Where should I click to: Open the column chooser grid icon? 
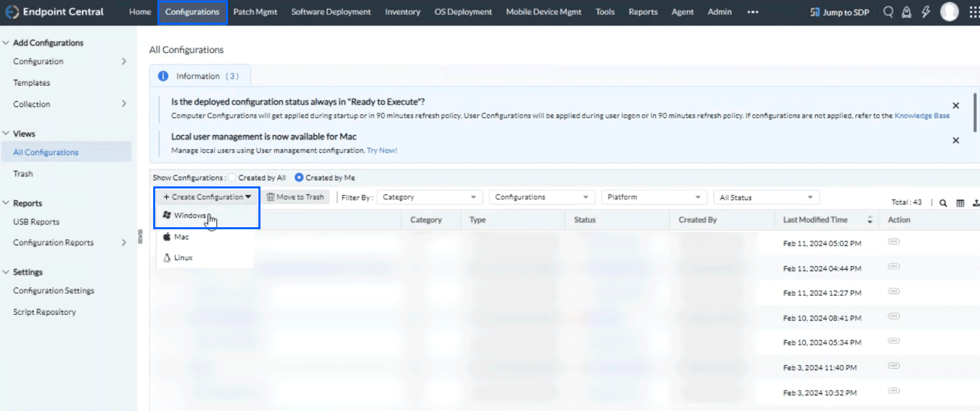click(x=960, y=203)
